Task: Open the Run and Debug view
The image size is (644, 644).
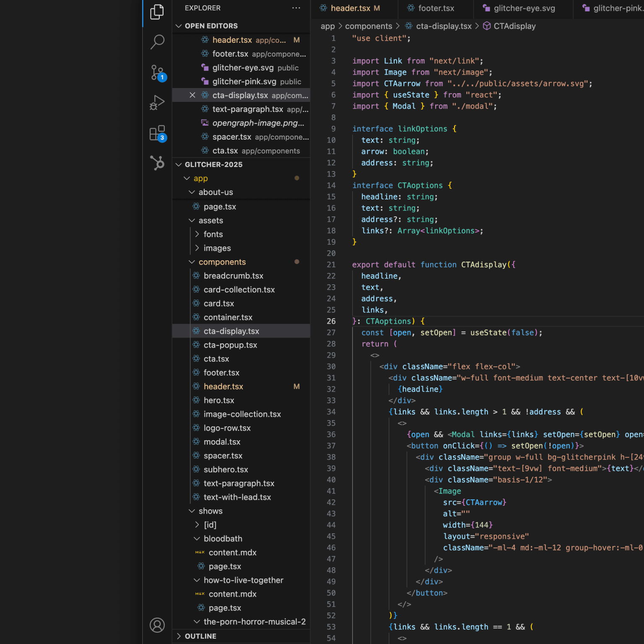Action: click(x=157, y=103)
